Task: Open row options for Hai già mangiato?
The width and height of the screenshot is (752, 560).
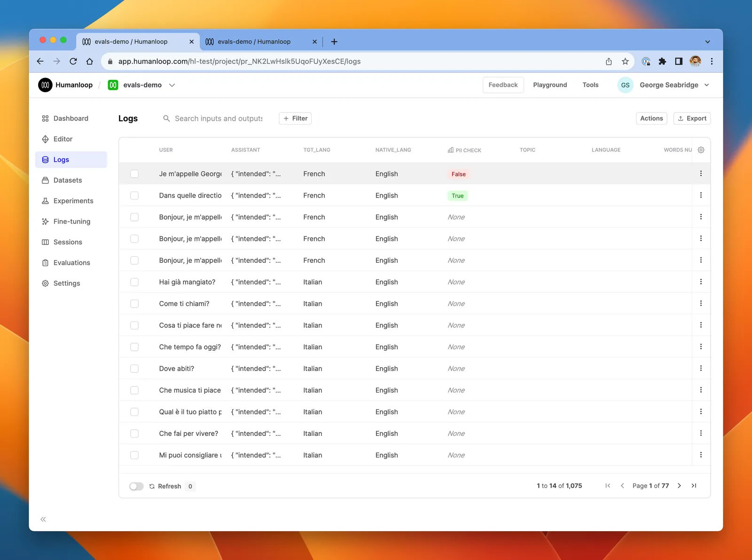Action: 701,282
